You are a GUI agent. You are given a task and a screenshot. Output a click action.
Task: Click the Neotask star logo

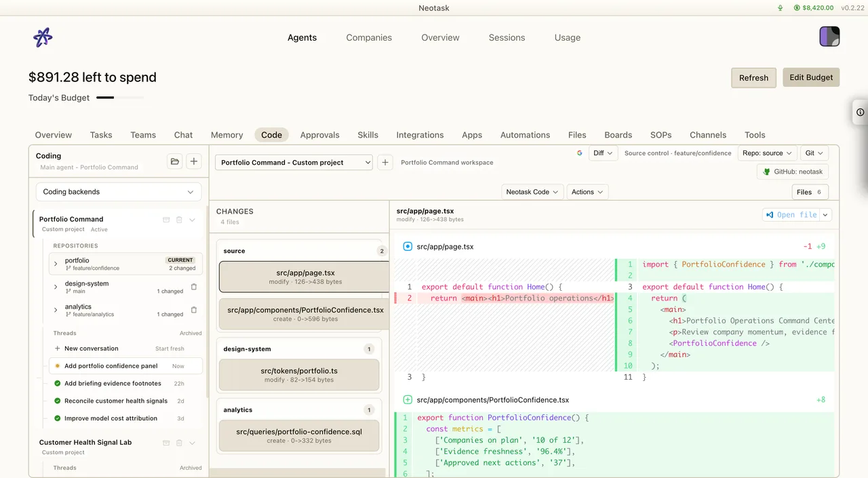[x=43, y=37]
